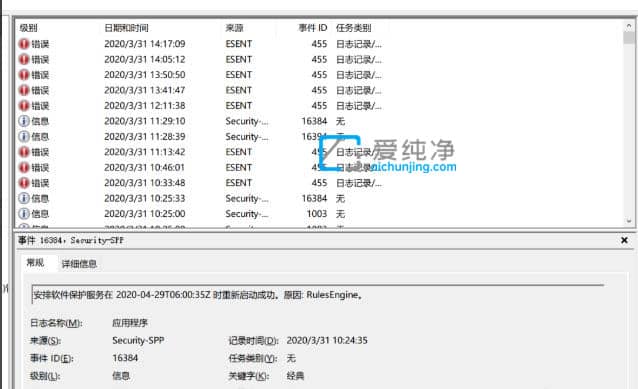Screen dimensions: 638x389
Task: Click the error icon of the 13:41:47 event
Action: tap(24, 90)
